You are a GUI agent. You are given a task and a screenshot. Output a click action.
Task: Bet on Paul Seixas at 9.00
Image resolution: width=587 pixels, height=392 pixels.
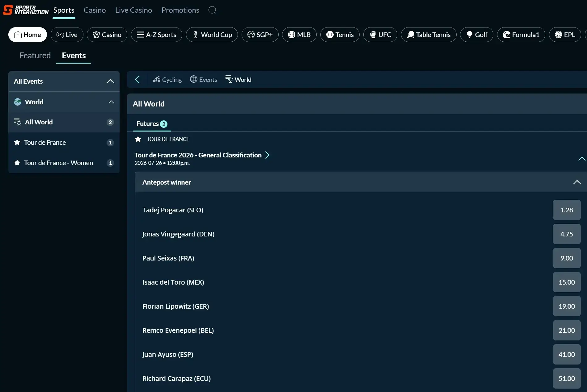click(567, 258)
